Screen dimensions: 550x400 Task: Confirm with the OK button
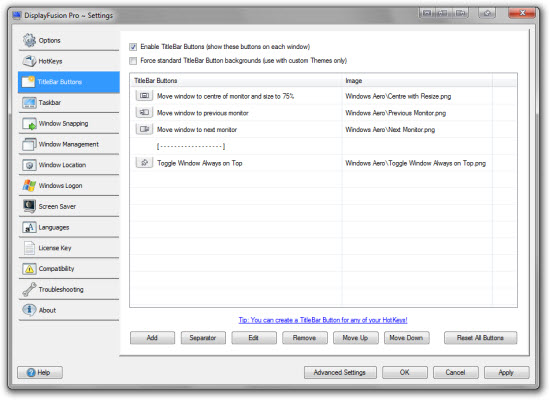[405, 372]
